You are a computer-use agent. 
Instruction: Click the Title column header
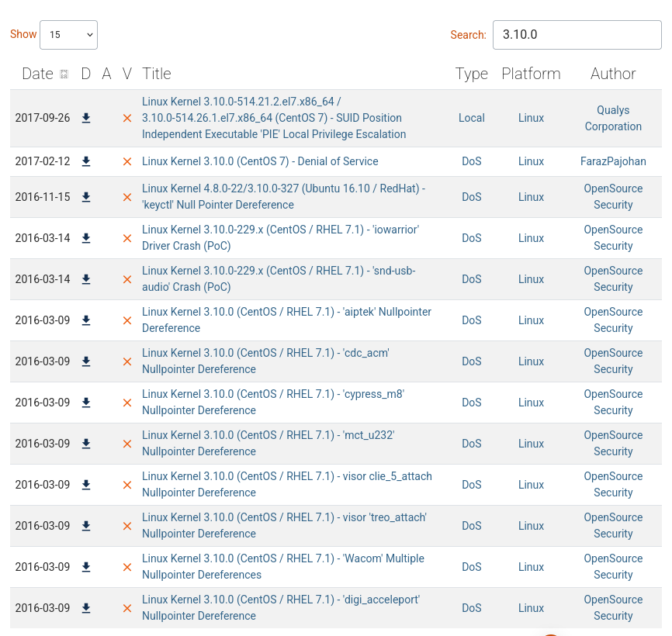coord(157,74)
